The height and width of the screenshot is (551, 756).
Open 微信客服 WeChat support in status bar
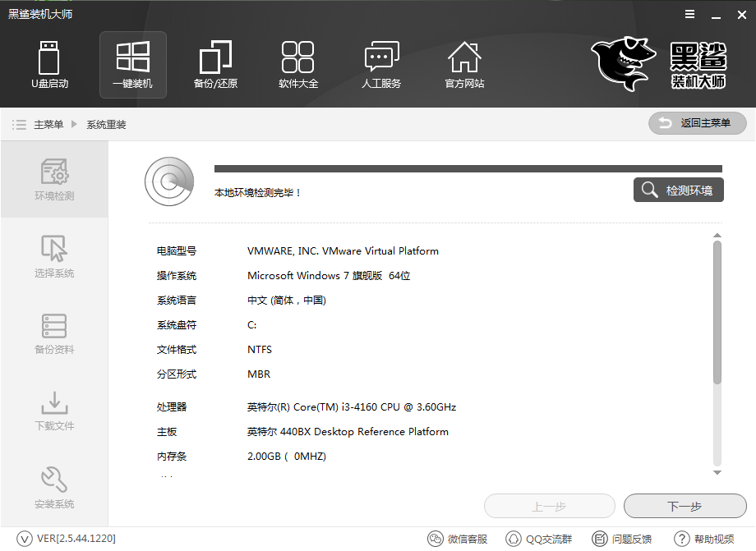coord(458,540)
